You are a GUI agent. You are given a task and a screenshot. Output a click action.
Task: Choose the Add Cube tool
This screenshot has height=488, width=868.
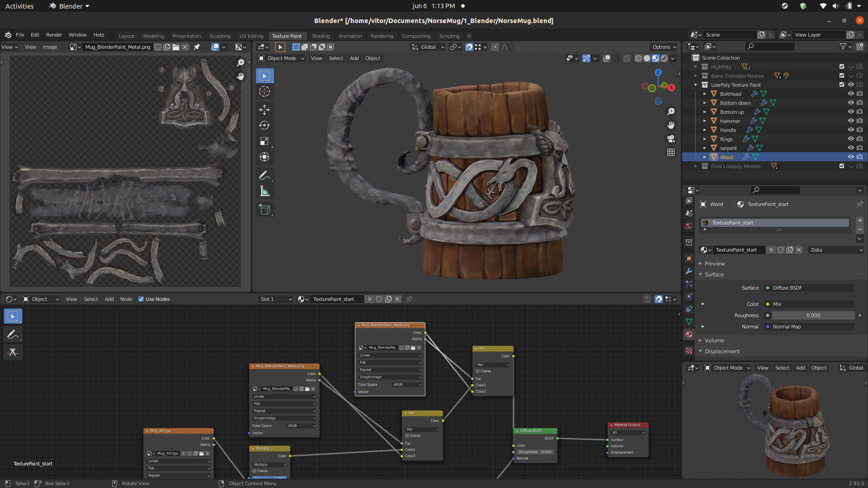point(264,209)
